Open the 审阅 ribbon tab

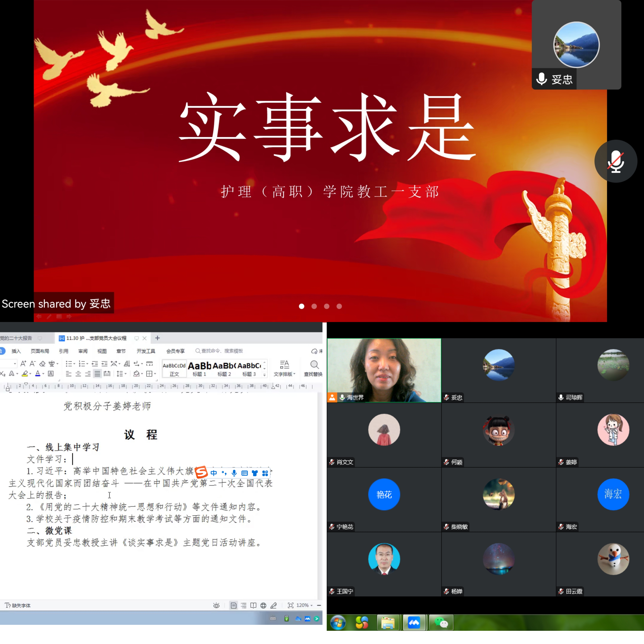coord(83,351)
